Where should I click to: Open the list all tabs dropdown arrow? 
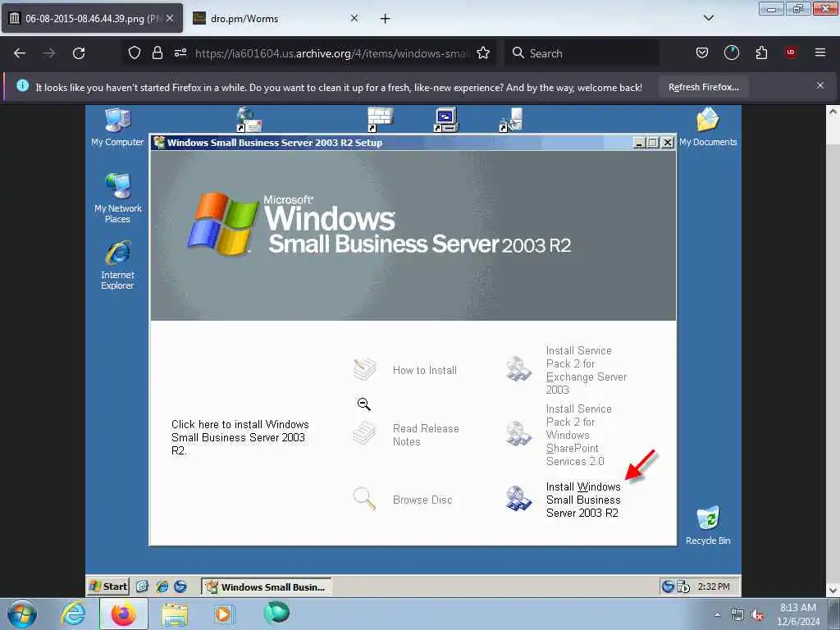coord(708,18)
